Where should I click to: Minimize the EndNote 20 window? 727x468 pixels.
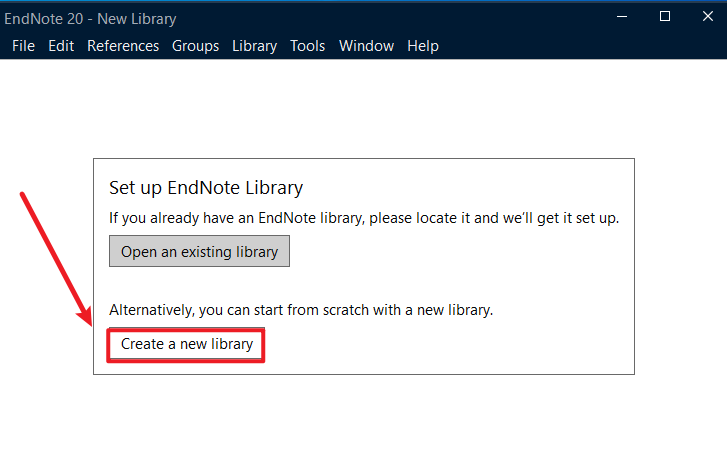622,17
